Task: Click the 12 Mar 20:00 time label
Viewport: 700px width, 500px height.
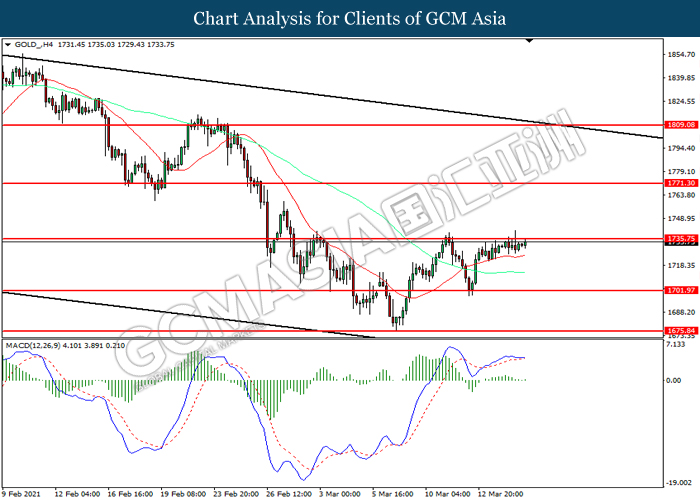Action: 501,494
